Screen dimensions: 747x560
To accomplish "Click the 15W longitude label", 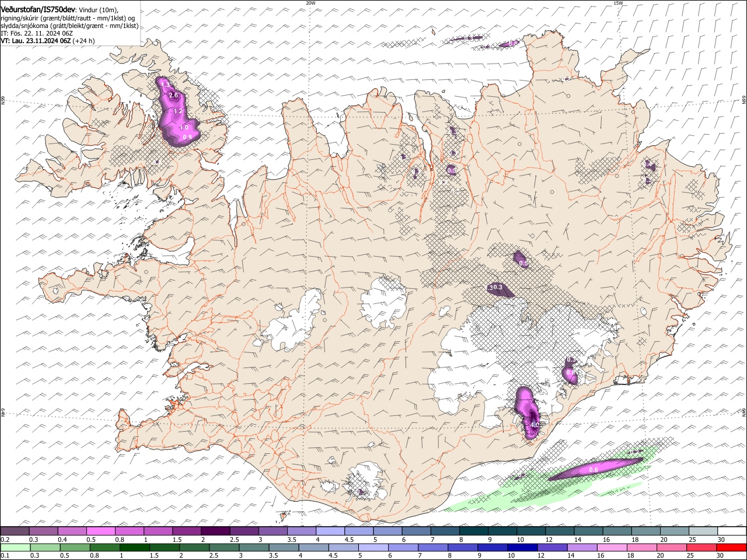I will point(618,3).
